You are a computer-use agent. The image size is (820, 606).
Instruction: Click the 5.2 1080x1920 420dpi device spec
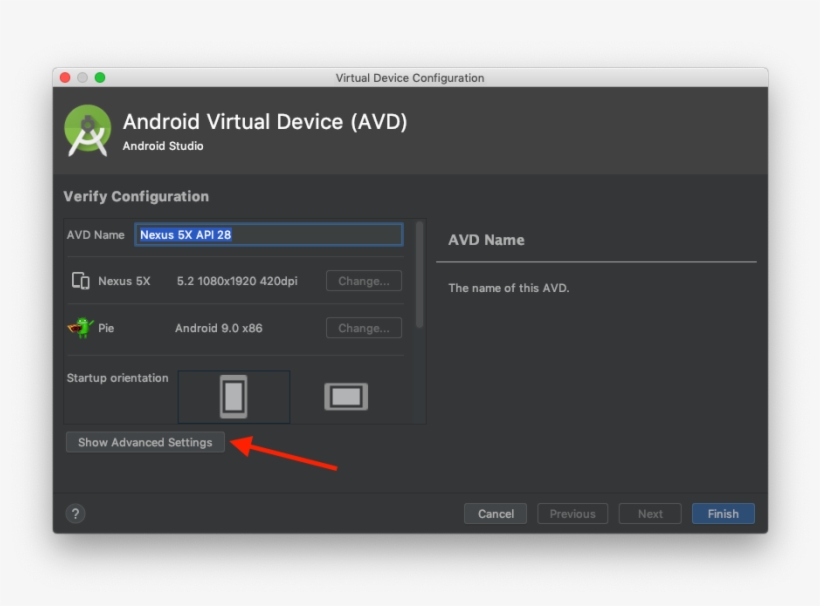click(237, 281)
